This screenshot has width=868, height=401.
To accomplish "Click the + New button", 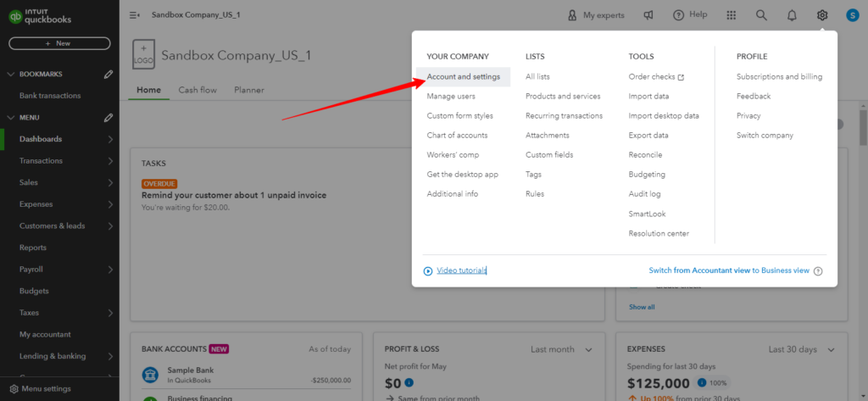I will click(60, 43).
